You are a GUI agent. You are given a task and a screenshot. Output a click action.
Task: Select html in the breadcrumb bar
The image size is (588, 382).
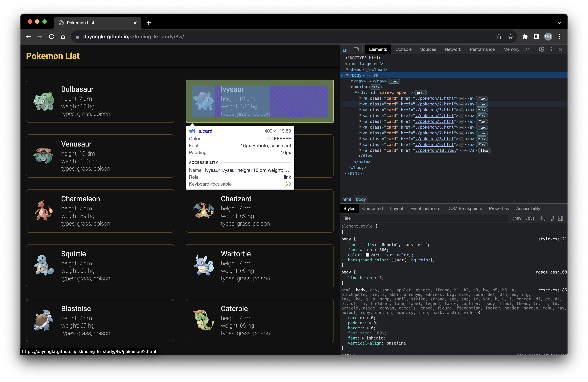coord(346,199)
